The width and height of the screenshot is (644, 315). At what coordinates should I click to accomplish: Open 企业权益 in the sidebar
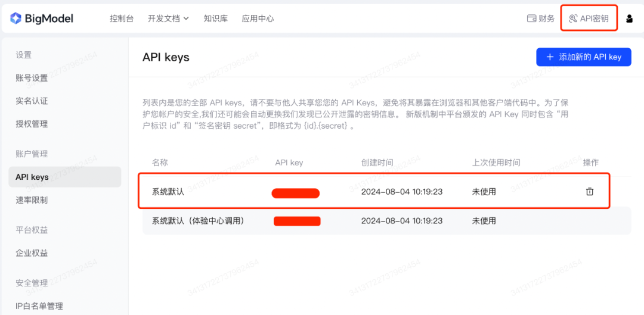32,252
